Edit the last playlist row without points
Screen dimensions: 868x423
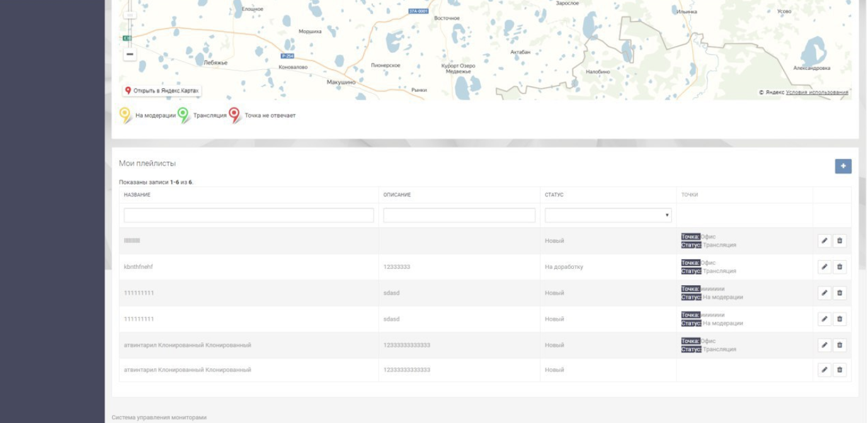(x=824, y=370)
